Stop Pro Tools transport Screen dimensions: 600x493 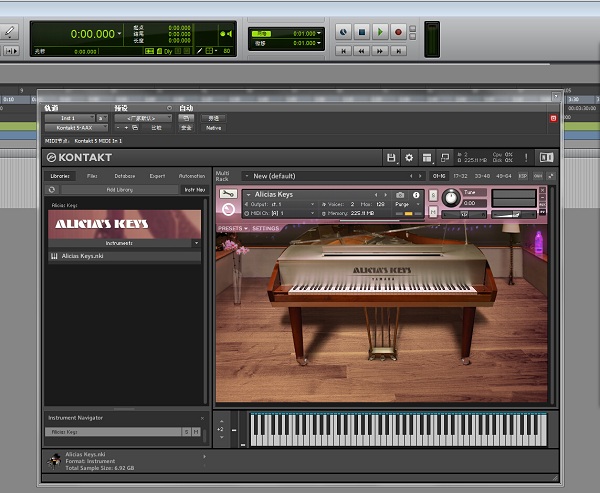pos(362,32)
